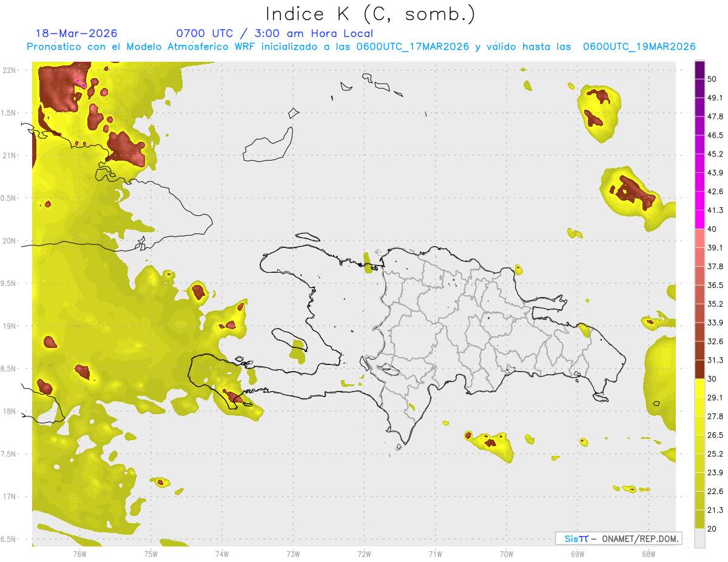Select the "69W" longitude axis label
Viewport: 728px width, 562px height.
point(578,554)
